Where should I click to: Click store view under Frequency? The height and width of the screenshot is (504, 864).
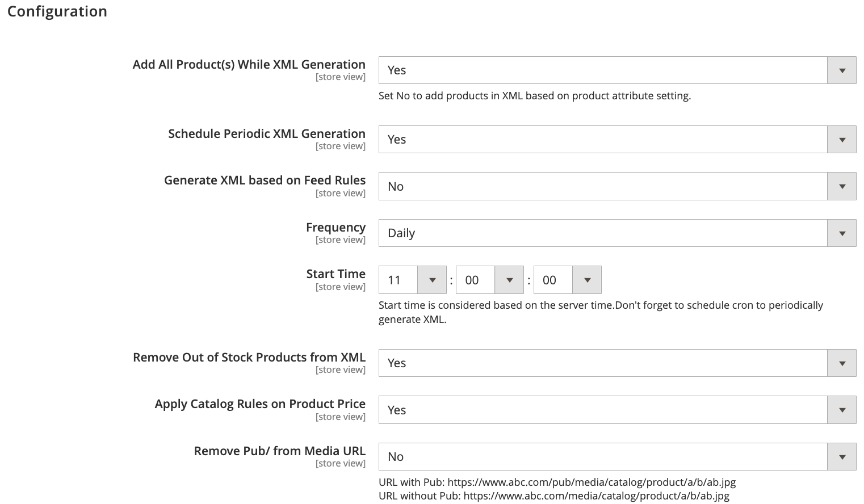340,240
